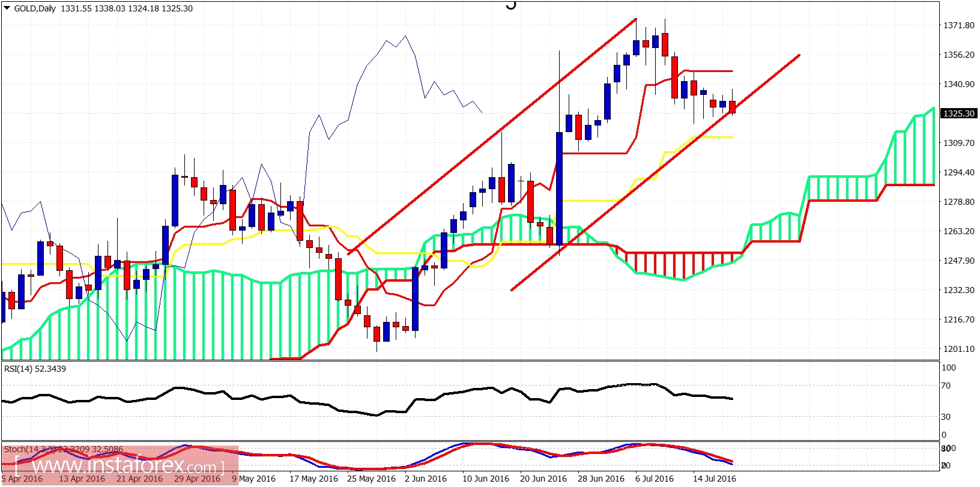Select the current price label 1325.30
Viewport: 980px width, 487px height.
coord(959,113)
